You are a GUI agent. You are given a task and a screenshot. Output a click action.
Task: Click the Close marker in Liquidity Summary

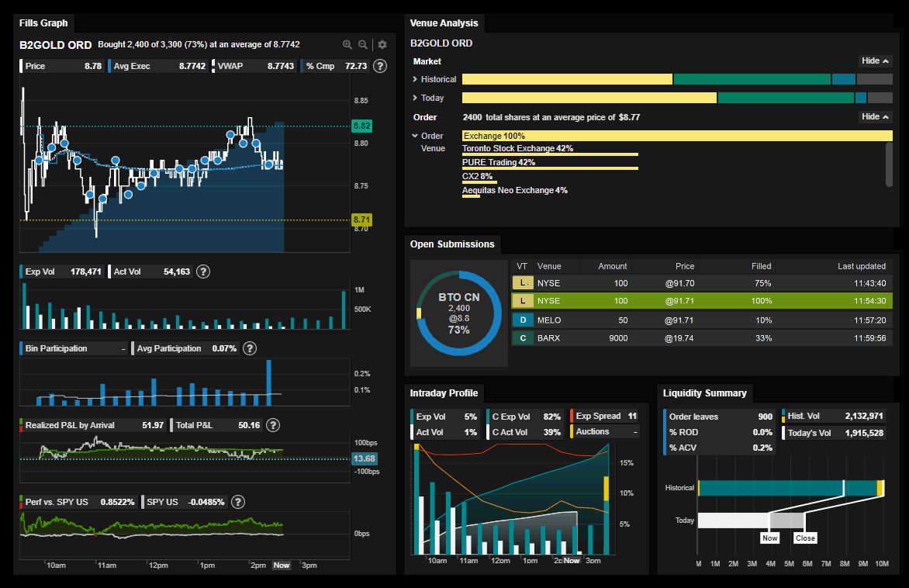[x=805, y=538]
